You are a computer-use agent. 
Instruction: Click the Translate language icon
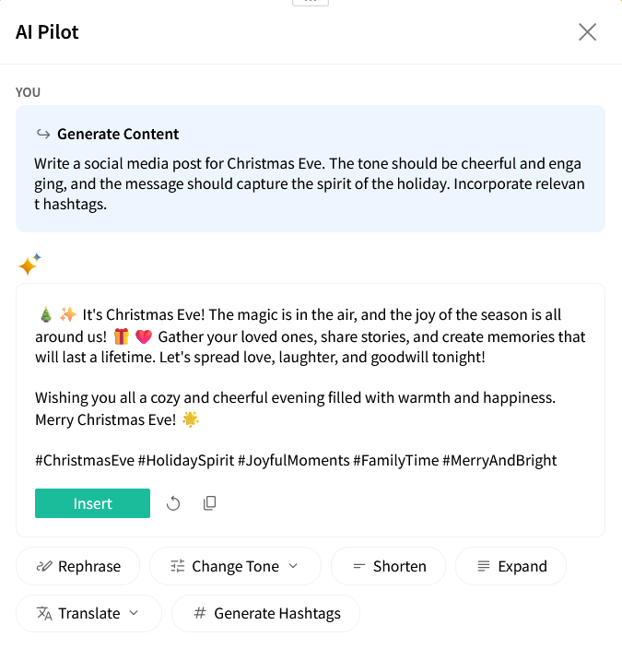[x=43, y=613]
